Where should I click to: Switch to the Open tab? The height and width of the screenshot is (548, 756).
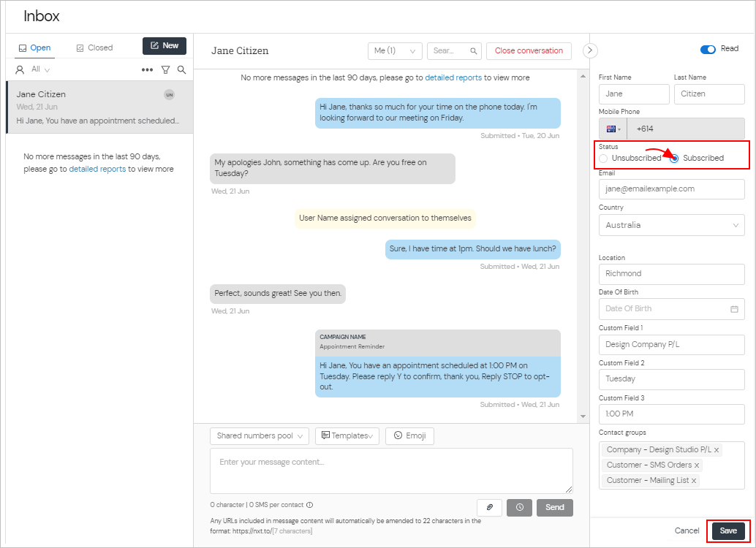[34, 47]
